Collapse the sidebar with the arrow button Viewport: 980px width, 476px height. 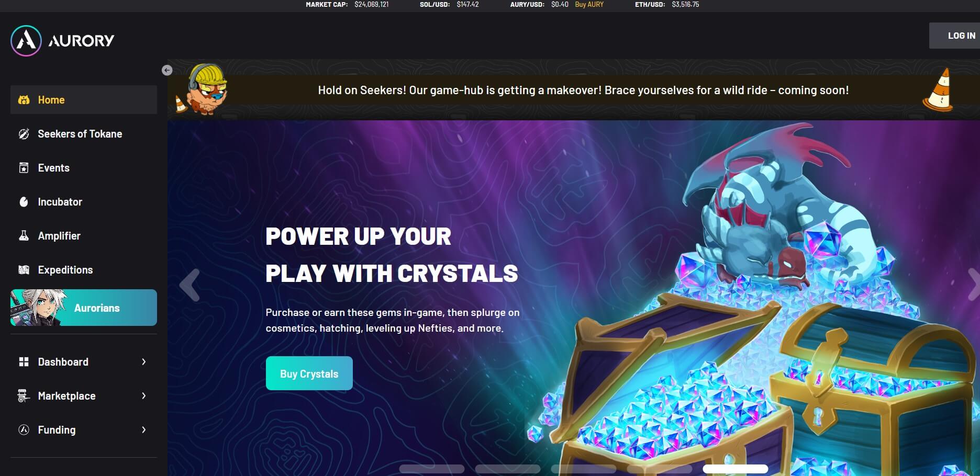(x=167, y=70)
